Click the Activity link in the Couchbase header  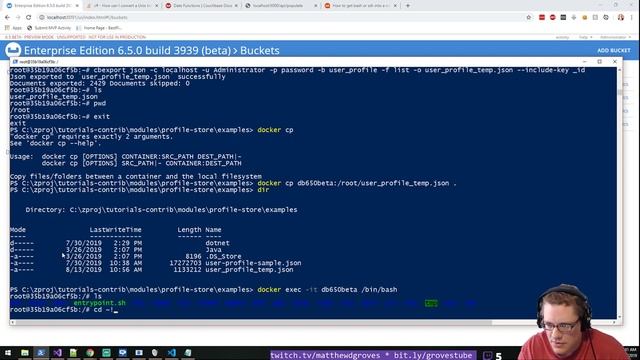tap(562, 37)
